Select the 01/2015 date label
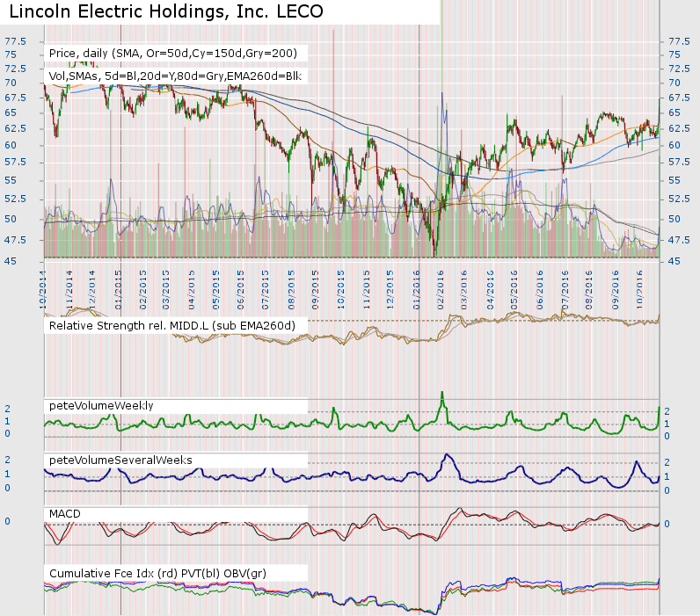This screenshot has width=700, height=616. tap(119, 289)
